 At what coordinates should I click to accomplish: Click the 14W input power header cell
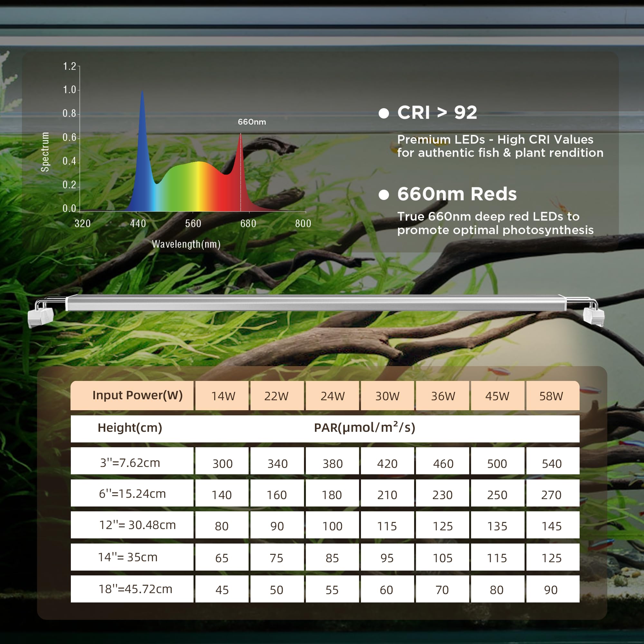point(222,396)
